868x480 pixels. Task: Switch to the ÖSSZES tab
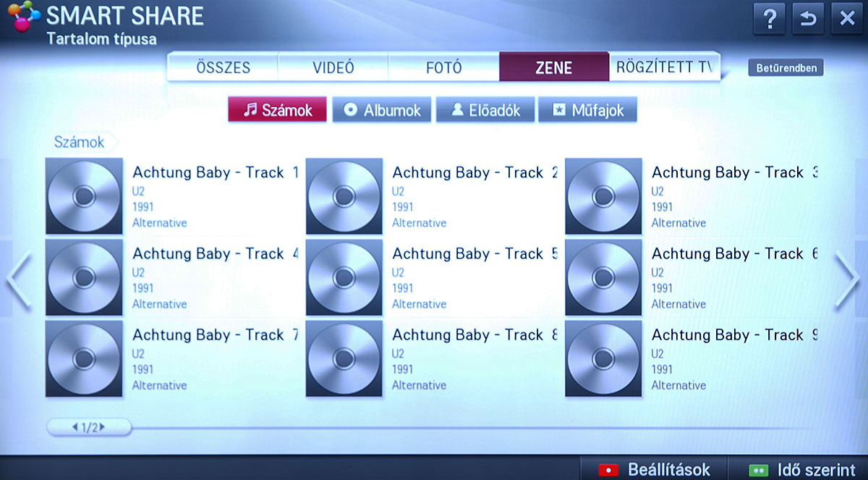click(x=223, y=68)
